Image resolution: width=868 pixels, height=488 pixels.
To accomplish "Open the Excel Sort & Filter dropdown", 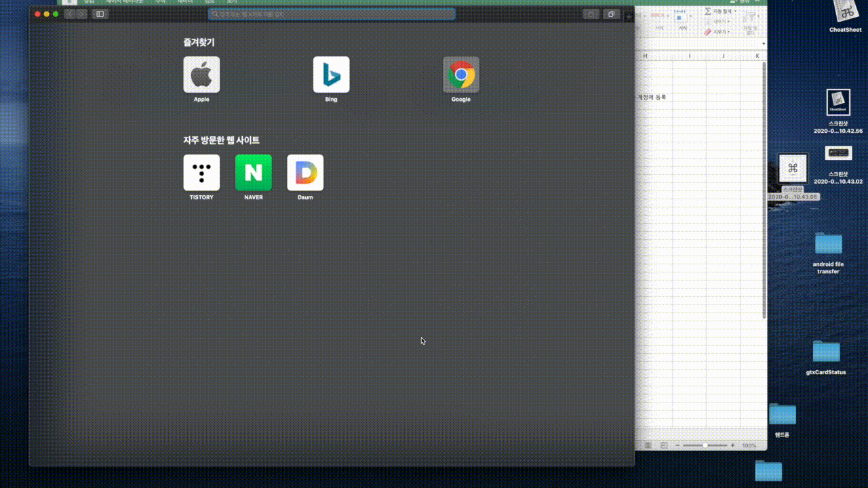I will (x=758, y=16).
